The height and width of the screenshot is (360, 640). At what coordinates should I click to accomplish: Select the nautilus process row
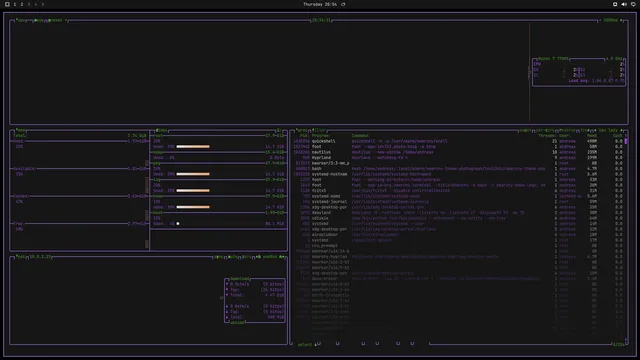click(457, 152)
